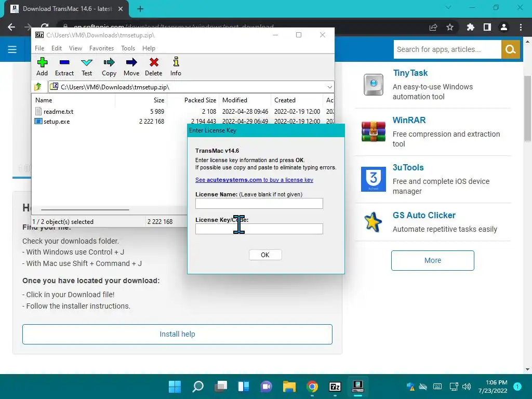Open the View menu in 7-Zip
Viewport: 532px width, 399px height.
point(75,48)
